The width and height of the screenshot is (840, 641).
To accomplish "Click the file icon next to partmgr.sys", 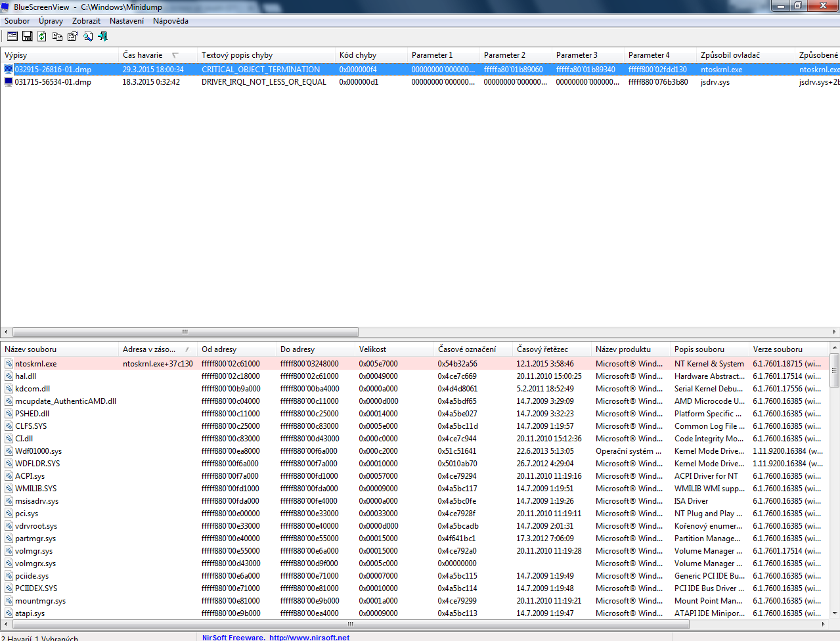I will coord(9,539).
